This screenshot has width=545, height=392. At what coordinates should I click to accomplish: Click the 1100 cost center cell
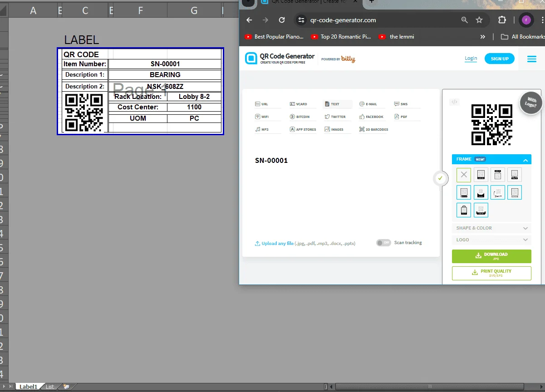pos(194,107)
